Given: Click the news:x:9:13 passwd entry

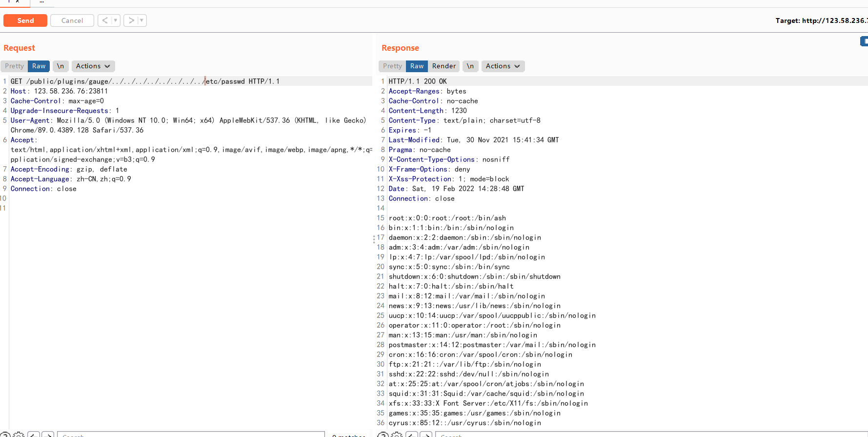Looking at the screenshot, I should pos(475,306).
